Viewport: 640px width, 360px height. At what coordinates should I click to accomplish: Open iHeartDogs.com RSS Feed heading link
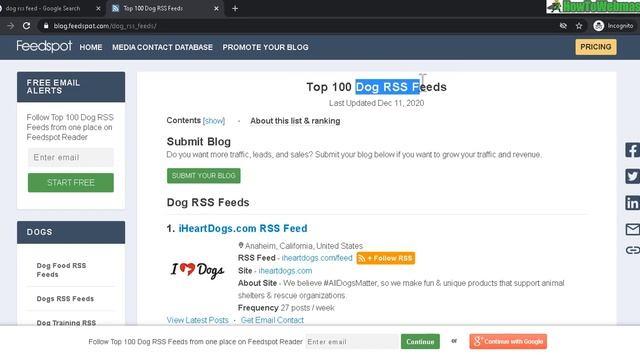[x=243, y=228]
